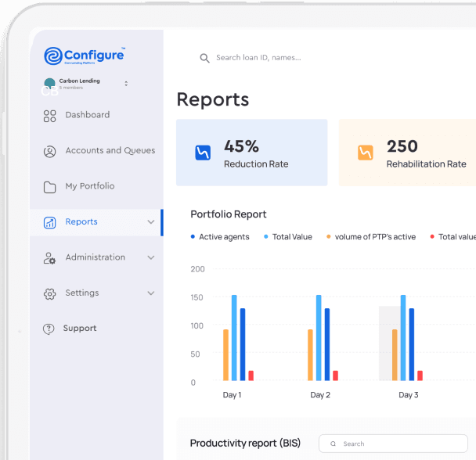Screen dimensions: 476x460
Task: Expand the Administration chevron
Action: click(151, 257)
